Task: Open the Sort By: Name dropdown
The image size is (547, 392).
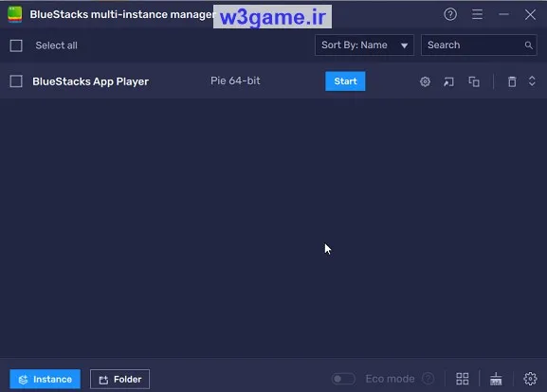Action: pos(364,45)
